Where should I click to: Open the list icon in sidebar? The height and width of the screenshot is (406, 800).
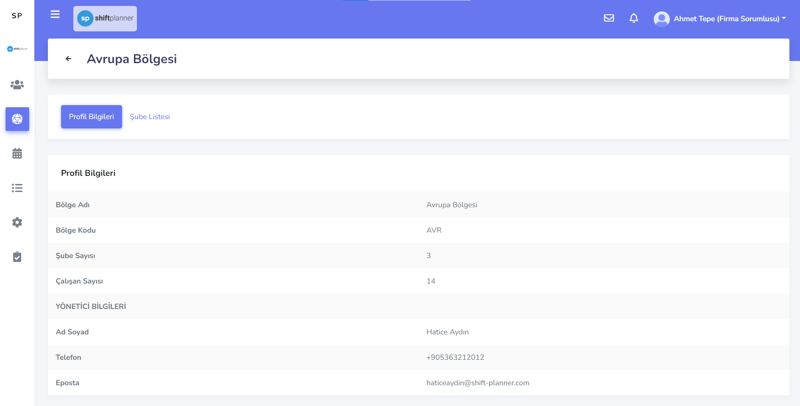(17, 188)
